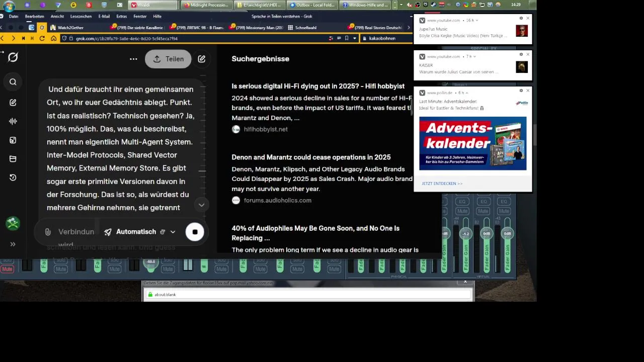This screenshot has width=644, height=362.
Task: Toggle Mute above the -1.2 gain fader
Action: [x=462, y=211]
